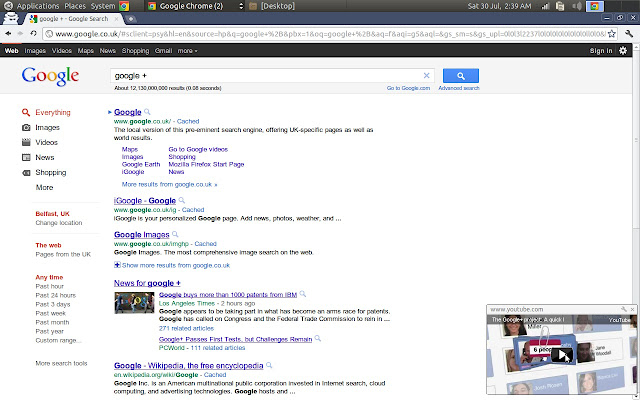Open Places menu
The height and width of the screenshot is (400, 640).
click(75, 6)
